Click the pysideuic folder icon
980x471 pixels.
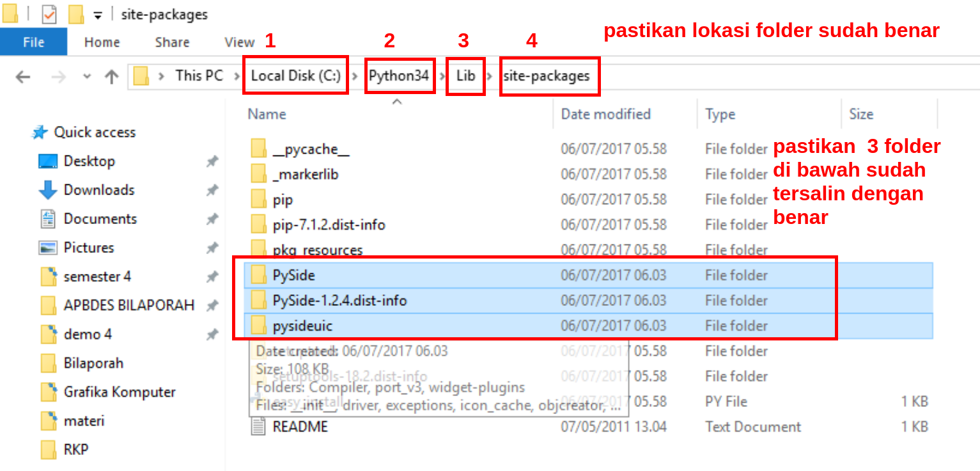258,326
